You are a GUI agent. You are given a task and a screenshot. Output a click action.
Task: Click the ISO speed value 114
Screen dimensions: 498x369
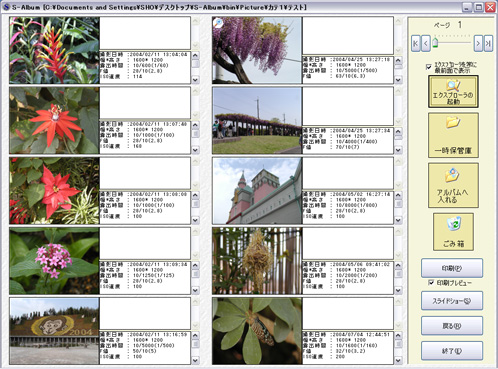[137, 76]
